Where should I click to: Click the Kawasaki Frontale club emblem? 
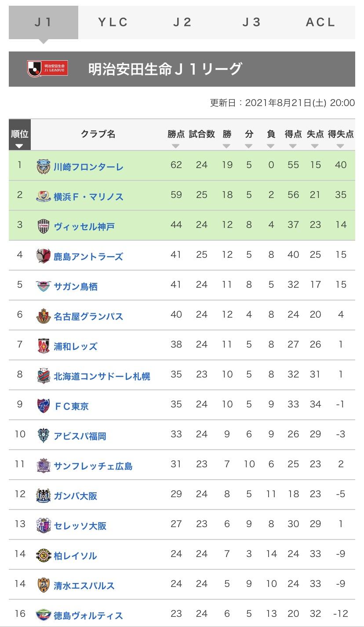click(x=44, y=166)
